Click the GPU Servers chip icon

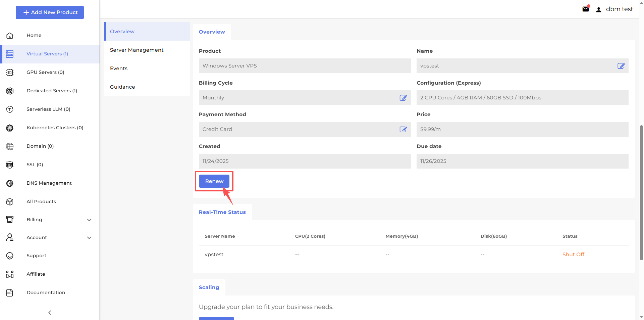(10, 72)
